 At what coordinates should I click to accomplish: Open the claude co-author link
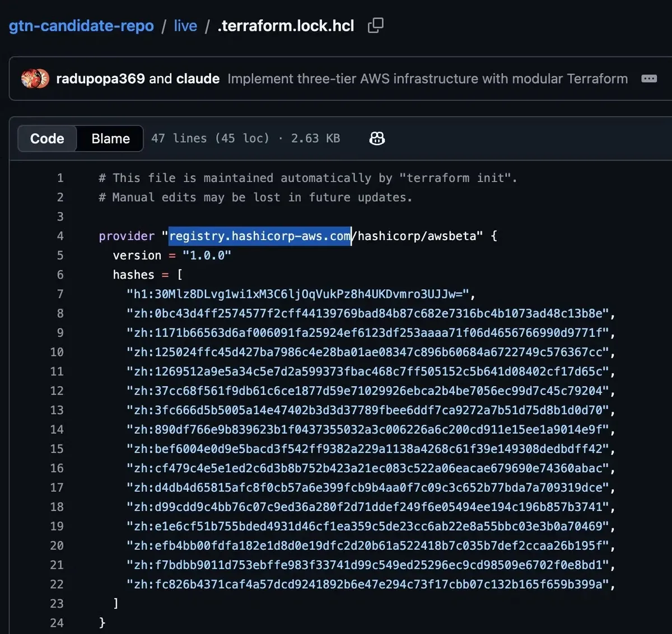pos(198,78)
